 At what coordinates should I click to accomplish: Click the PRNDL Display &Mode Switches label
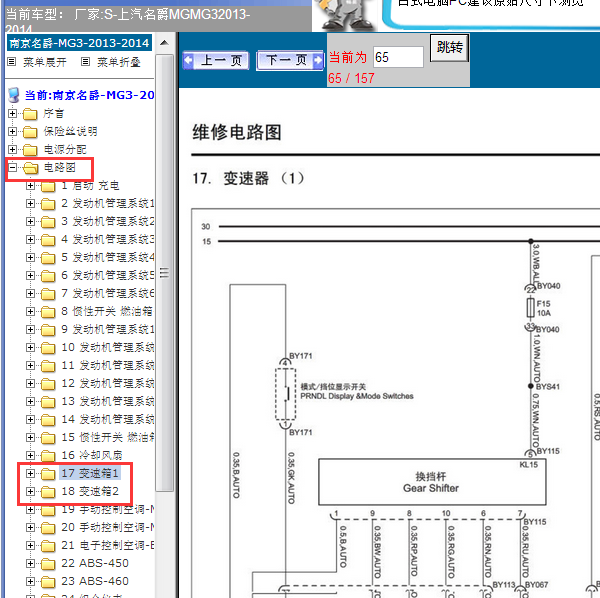pyautogui.click(x=357, y=396)
